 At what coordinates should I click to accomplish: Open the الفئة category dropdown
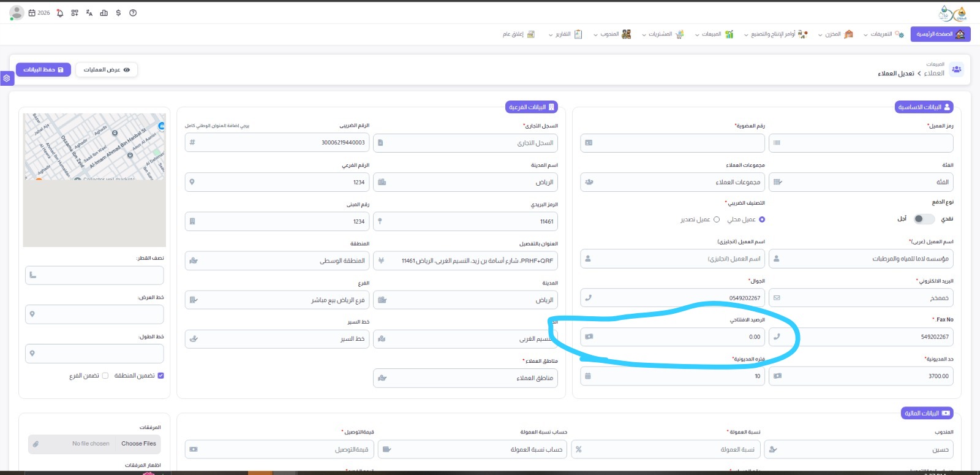point(861,182)
